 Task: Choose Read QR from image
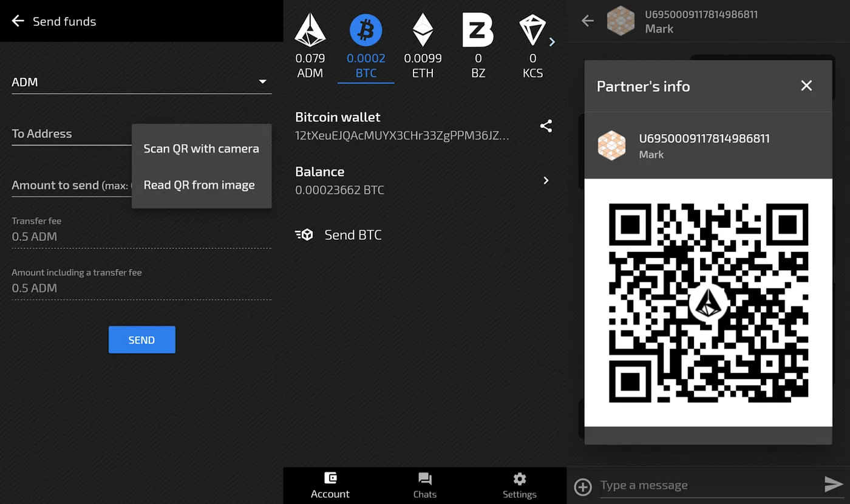pos(199,185)
